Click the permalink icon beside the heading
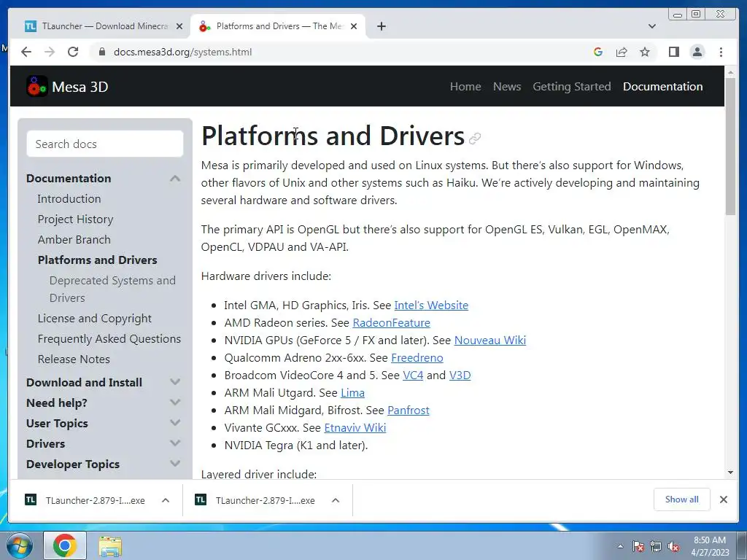Image resolution: width=747 pixels, height=560 pixels. (474, 139)
